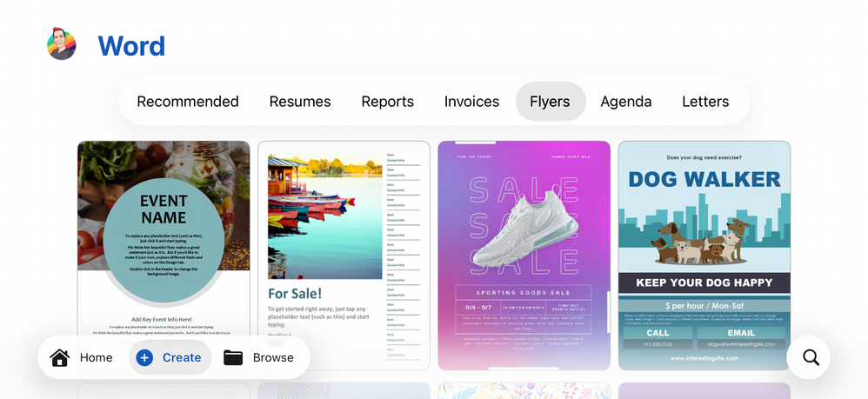Image resolution: width=868 pixels, height=399 pixels.
Task: Open the Reports template category
Action: coord(388,102)
